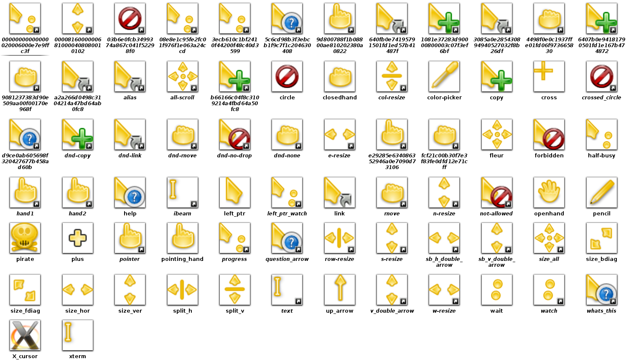Select the watch cursor icon

549,290
